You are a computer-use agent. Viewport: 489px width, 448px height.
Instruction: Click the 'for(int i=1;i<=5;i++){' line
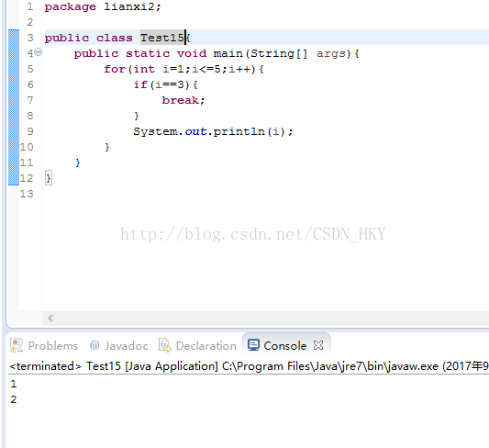pos(184,69)
